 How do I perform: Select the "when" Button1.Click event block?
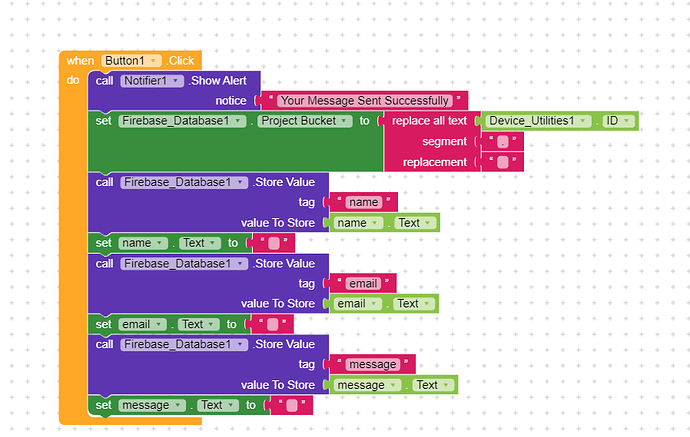[80, 61]
